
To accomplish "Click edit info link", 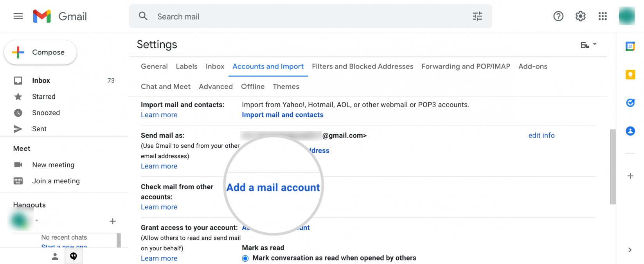I will (541, 135).
